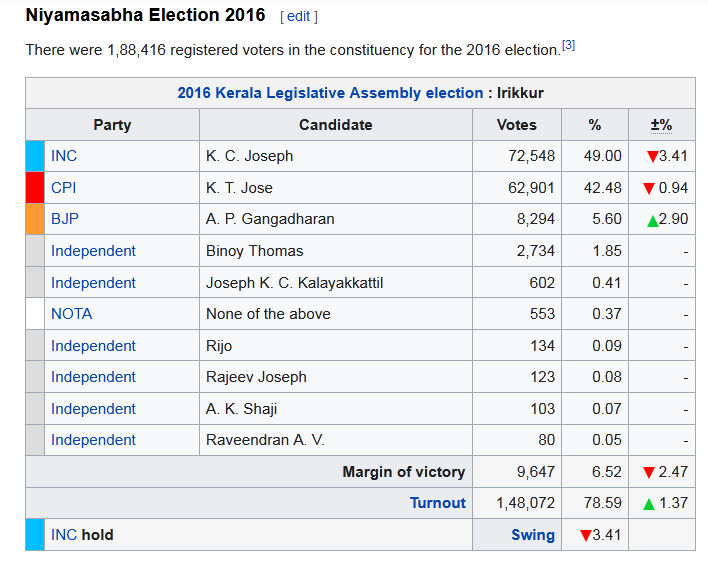Click the red down arrow beside 0.94

pyautogui.click(x=649, y=188)
